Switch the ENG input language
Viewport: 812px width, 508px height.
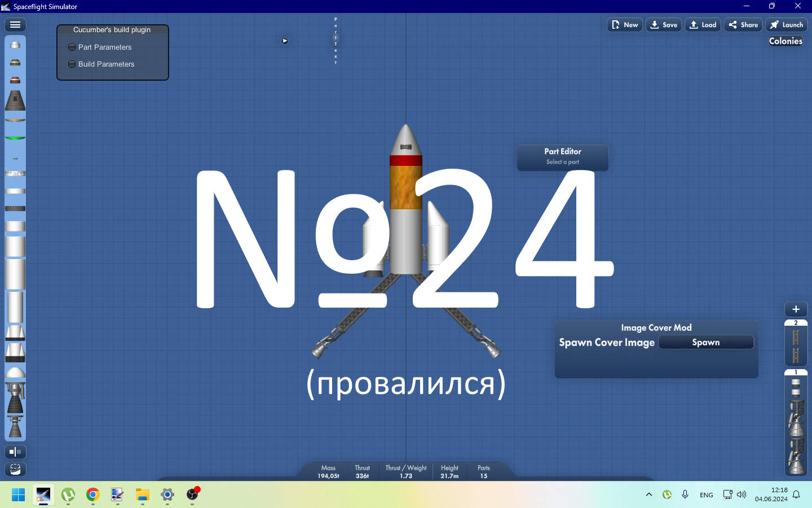(707, 495)
